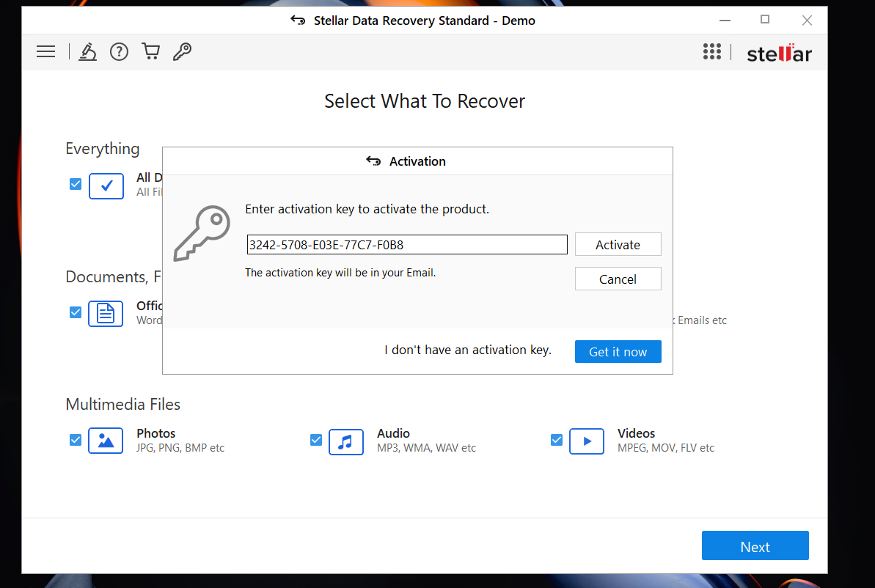Uncheck the Audio checkbox

click(x=316, y=440)
